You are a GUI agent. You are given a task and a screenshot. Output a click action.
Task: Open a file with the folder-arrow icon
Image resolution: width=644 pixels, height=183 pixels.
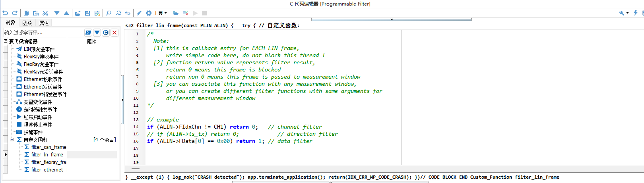tap(78, 13)
